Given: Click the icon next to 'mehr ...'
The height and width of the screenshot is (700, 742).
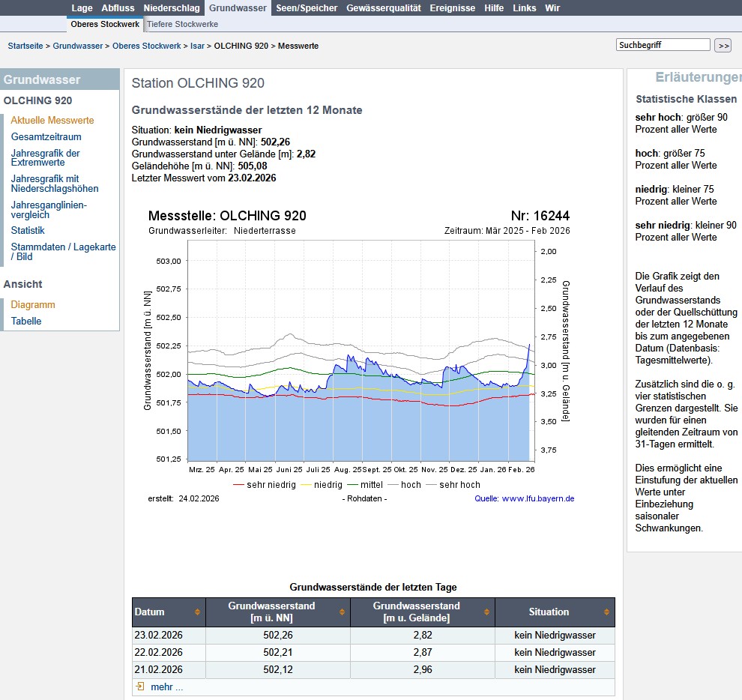Looking at the screenshot, I should tap(140, 687).
